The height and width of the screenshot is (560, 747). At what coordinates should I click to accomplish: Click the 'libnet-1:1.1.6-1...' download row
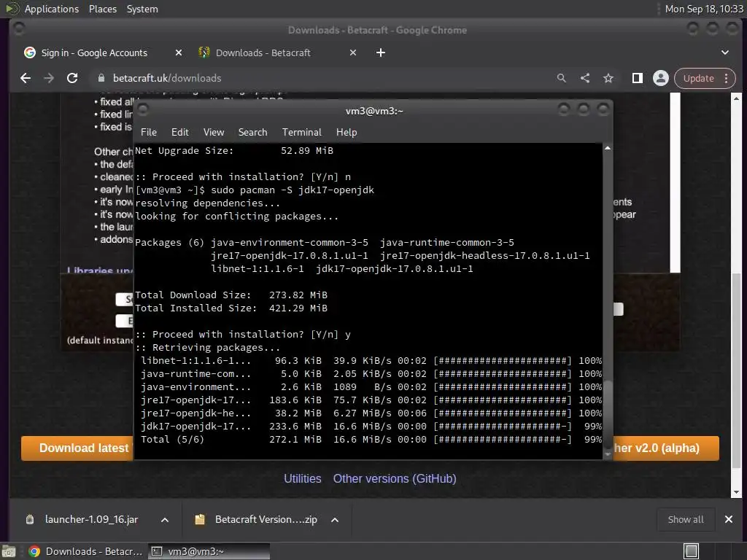click(x=371, y=360)
